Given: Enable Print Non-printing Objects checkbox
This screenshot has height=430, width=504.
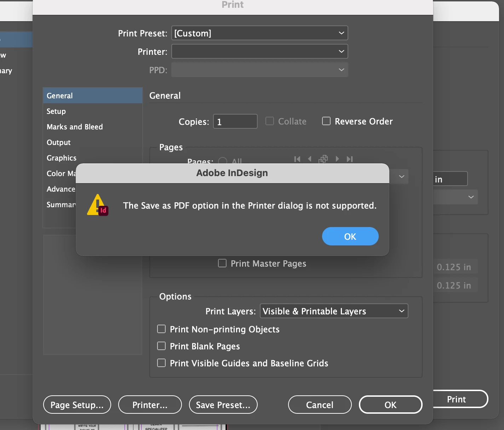Looking at the screenshot, I should [x=161, y=329].
